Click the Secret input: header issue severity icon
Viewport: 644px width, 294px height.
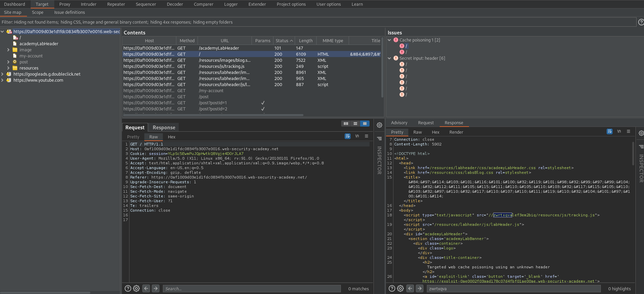point(396,58)
